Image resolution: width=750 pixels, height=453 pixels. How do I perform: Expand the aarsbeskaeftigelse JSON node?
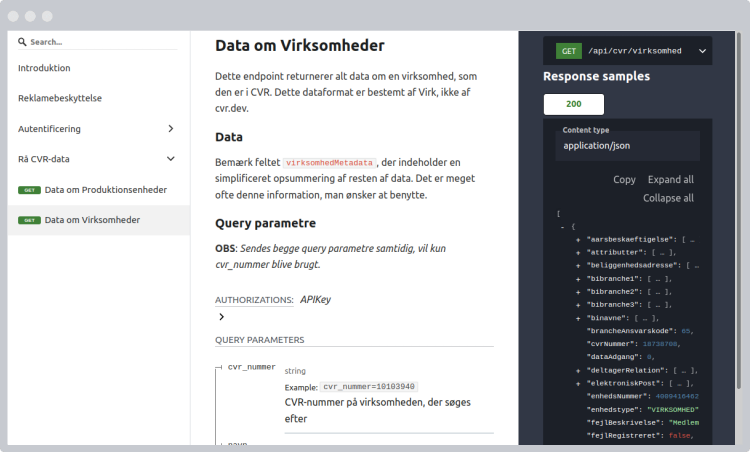tap(578, 240)
